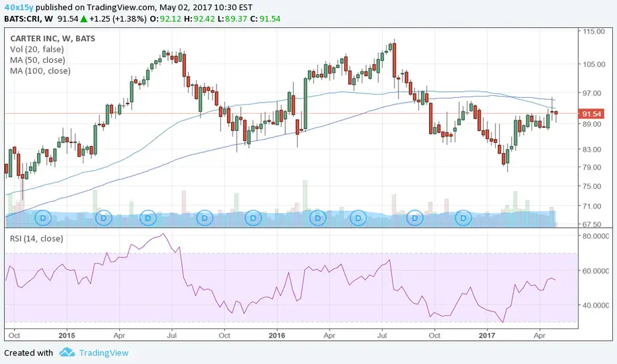Screen dimensions: 617x364
Task: Click the Vol (20, false) indicator label
Action: 37,49
